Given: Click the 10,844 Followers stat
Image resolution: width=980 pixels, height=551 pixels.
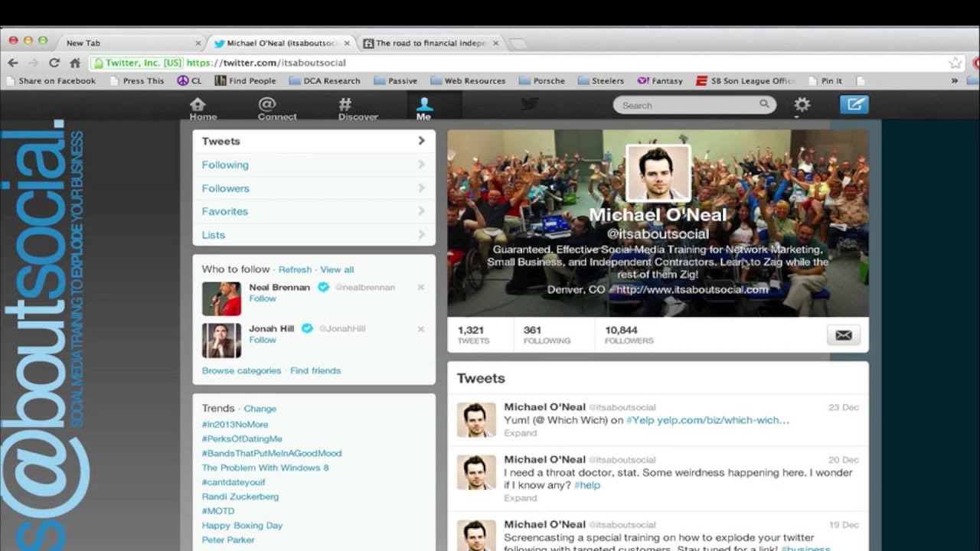Looking at the screenshot, I should (x=629, y=335).
